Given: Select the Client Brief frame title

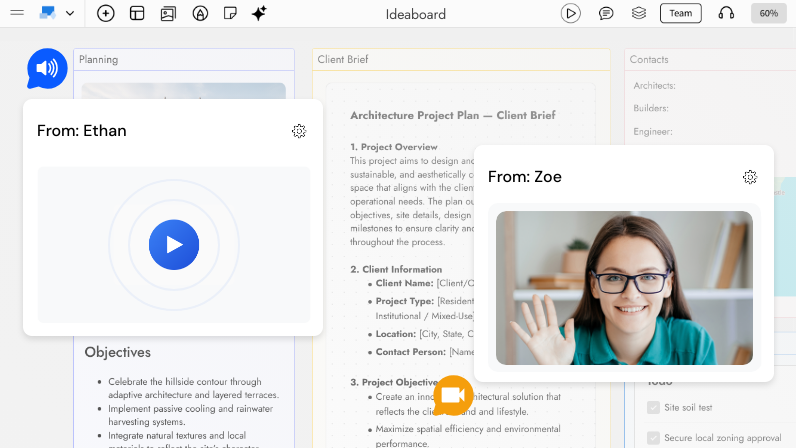Looking at the screenshot, I should (x=343, y=59).
